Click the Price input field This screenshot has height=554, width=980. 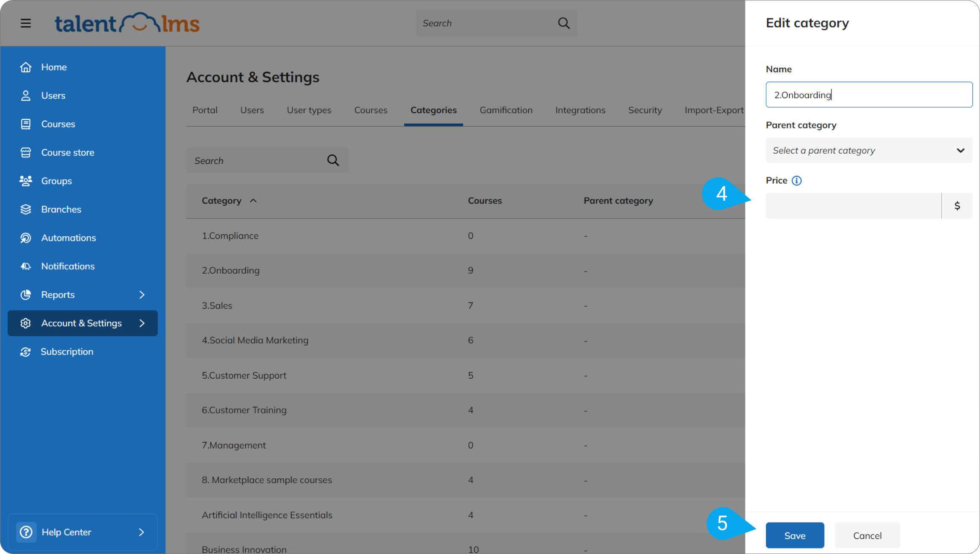tap(853, 206)
